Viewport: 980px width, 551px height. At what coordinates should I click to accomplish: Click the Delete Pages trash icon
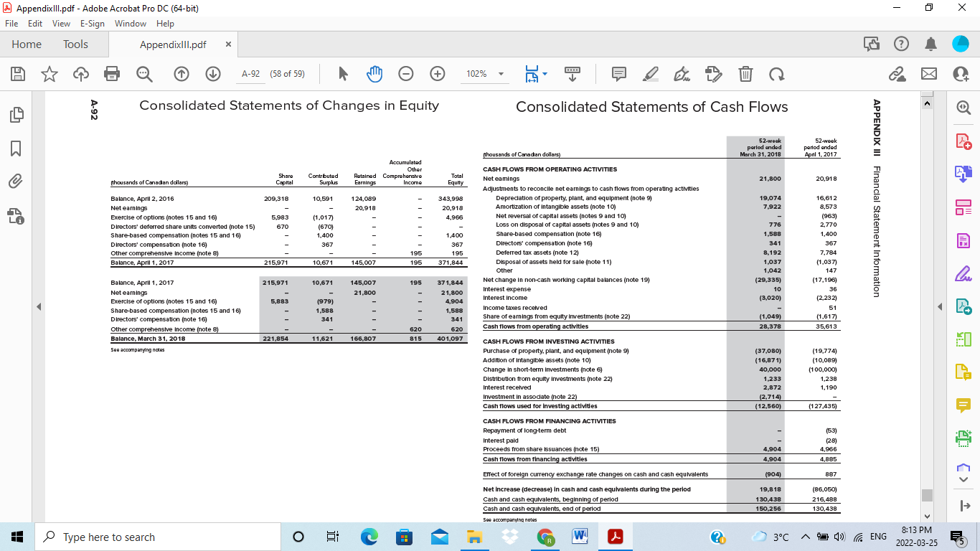coord(745,74)
